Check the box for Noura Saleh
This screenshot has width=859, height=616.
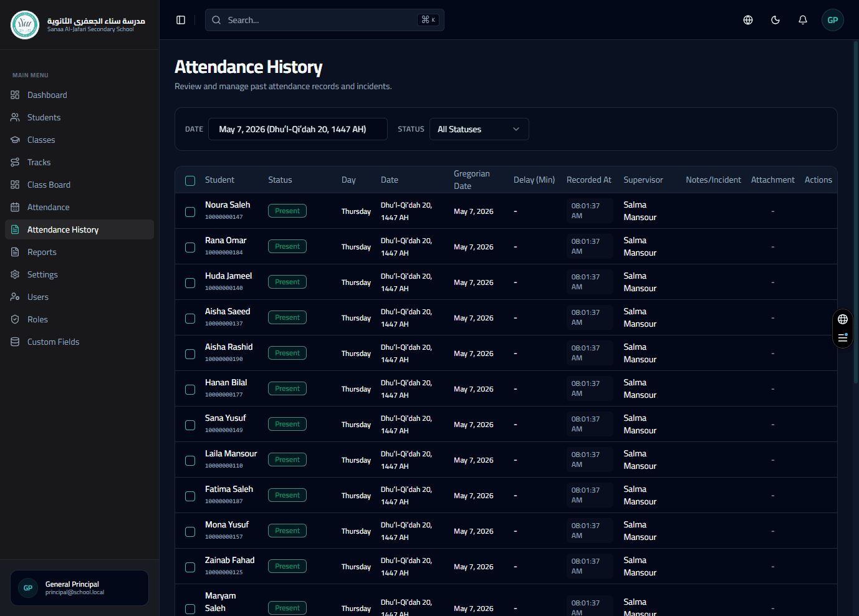point(190,212)
